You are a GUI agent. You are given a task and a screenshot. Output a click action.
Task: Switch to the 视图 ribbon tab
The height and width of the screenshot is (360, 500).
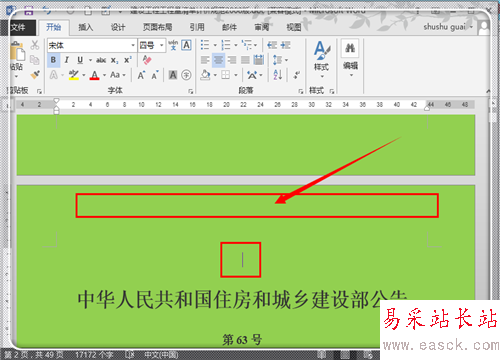point(294,27)
